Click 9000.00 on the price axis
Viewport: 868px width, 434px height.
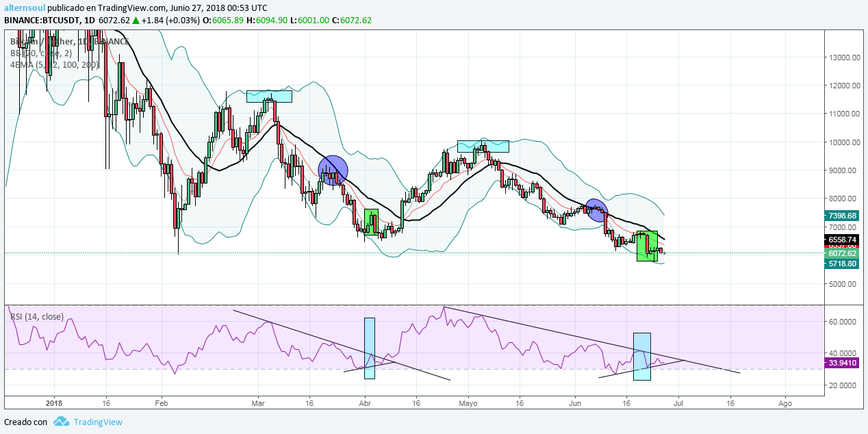[843, 170]
